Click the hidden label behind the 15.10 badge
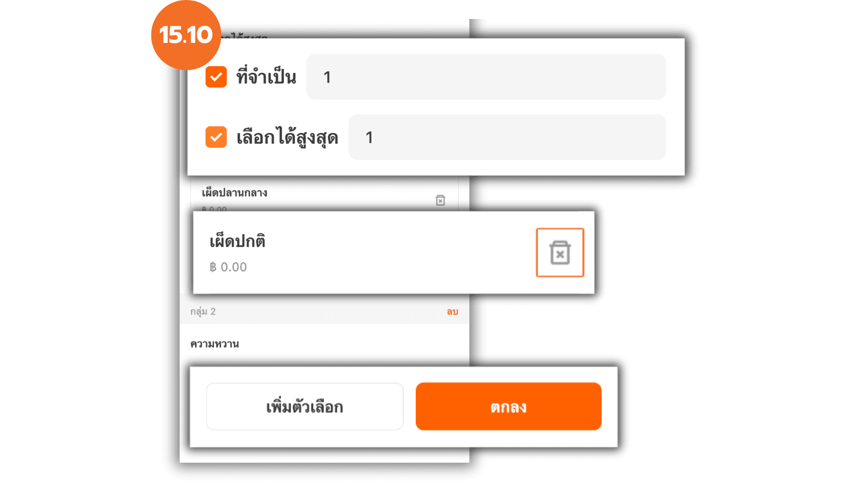The width and height of the screenshot is (868, 488). [244, 36]
